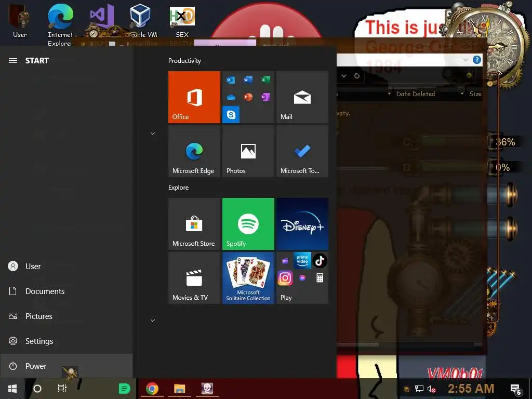This screenshot has width=532, height=399.
Task: Open TikTok icon in Play folder
Action: coord(320,261)
